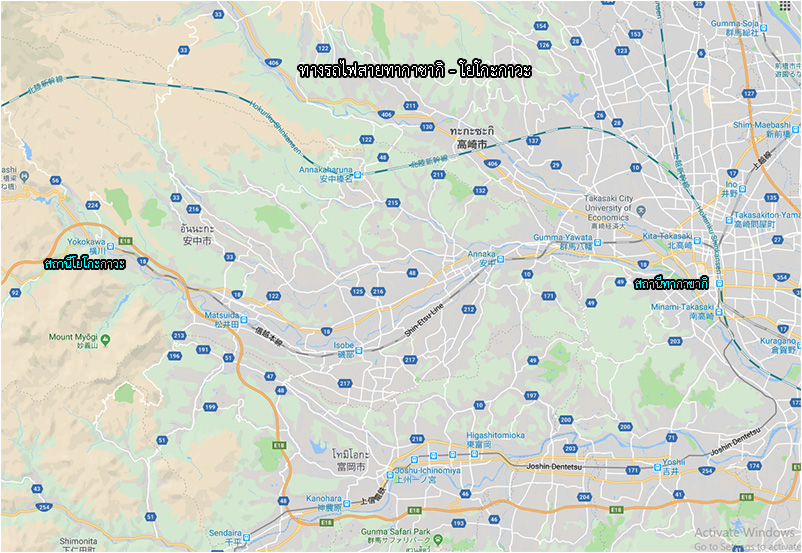This screenshot has width=802, height=553.
Task: Click the Annaka city label 安中市
Action: [x=197, y=240]
